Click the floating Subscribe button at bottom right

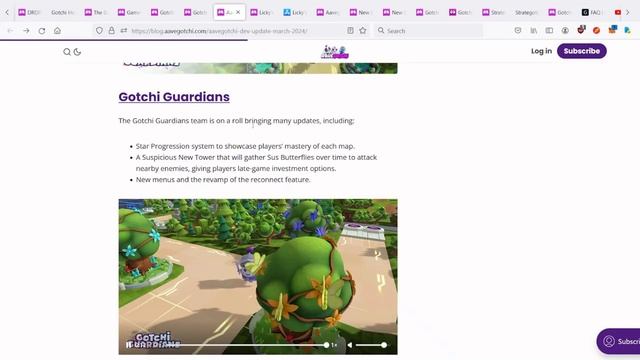coord(618,341)
